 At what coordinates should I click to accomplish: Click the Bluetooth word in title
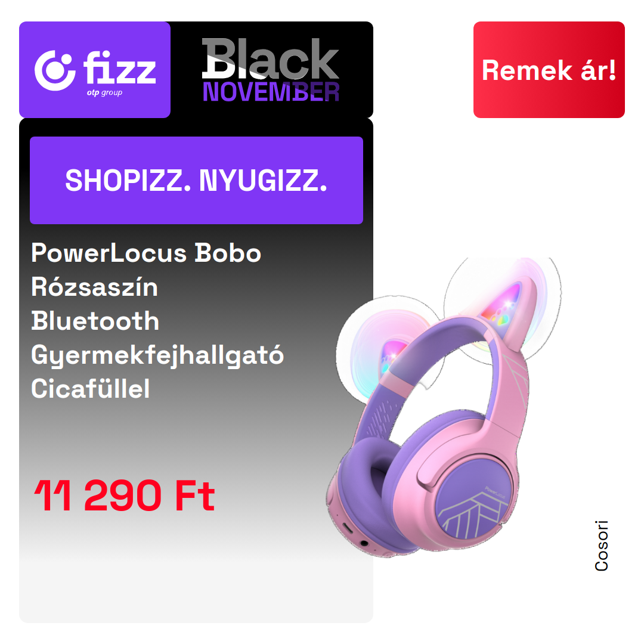95,321
